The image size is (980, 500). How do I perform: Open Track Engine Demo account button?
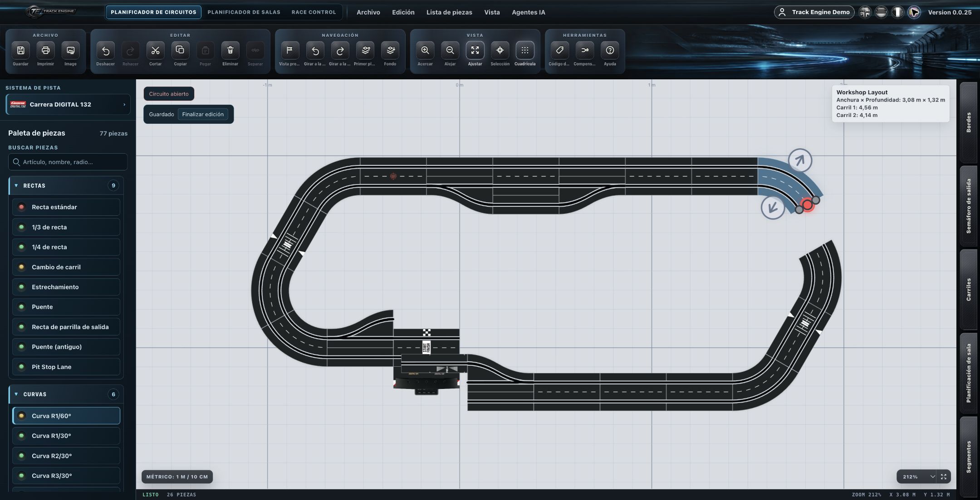tap(814, 12)
